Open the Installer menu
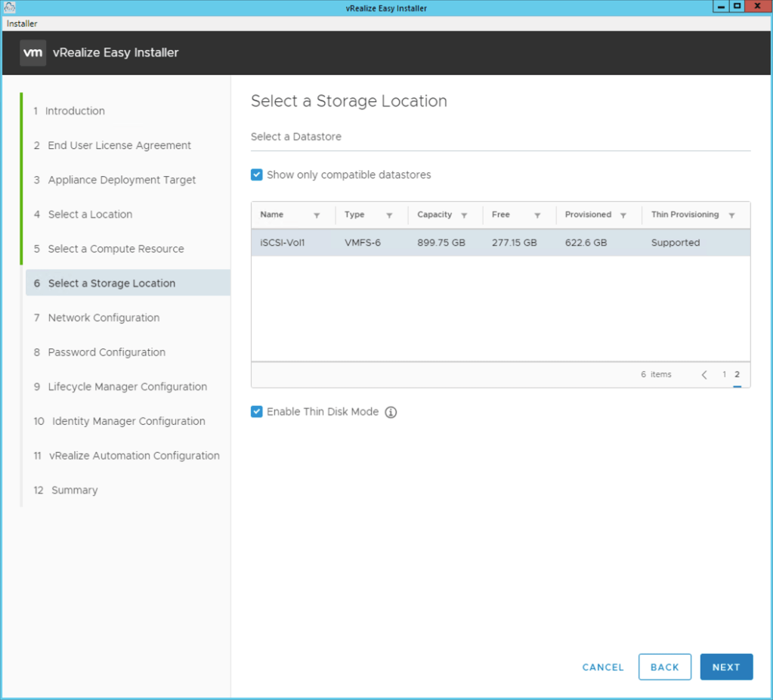The height and width of the screenshot is (700, 773). tap(22, 23)
